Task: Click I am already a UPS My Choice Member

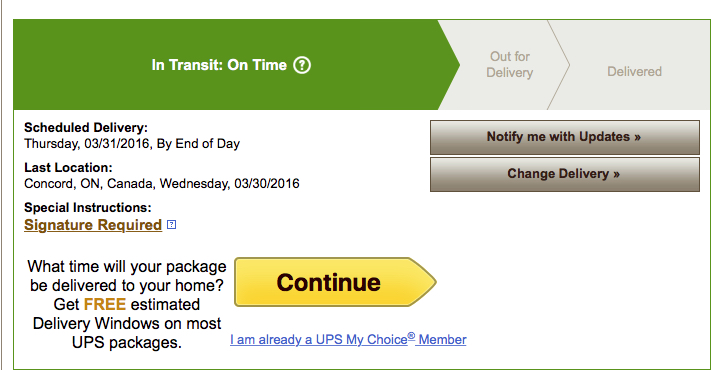Action: (x=348, y=339)
